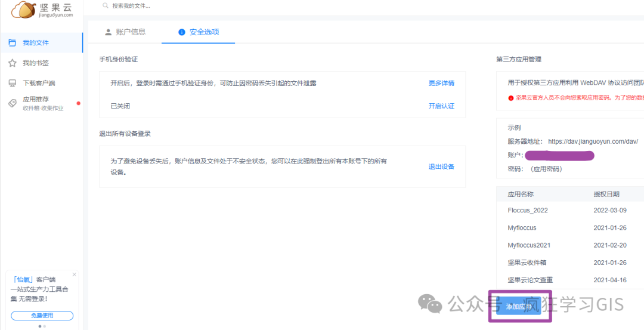Click the 添加应用 button
This screenshot has width=644, height=330.
coord(519,307)
